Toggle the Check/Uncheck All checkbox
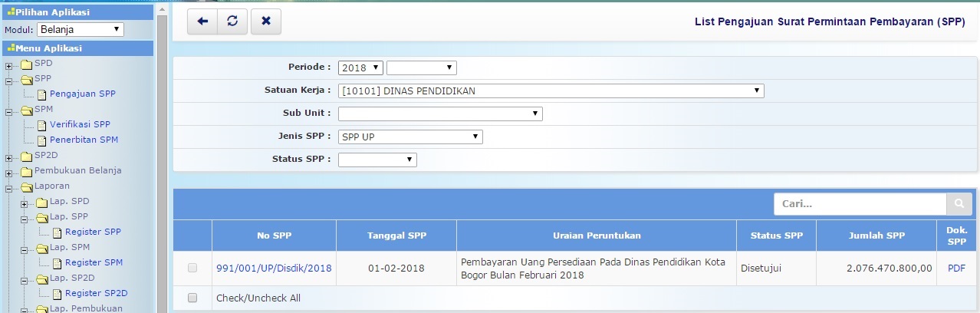 (192, 298)
